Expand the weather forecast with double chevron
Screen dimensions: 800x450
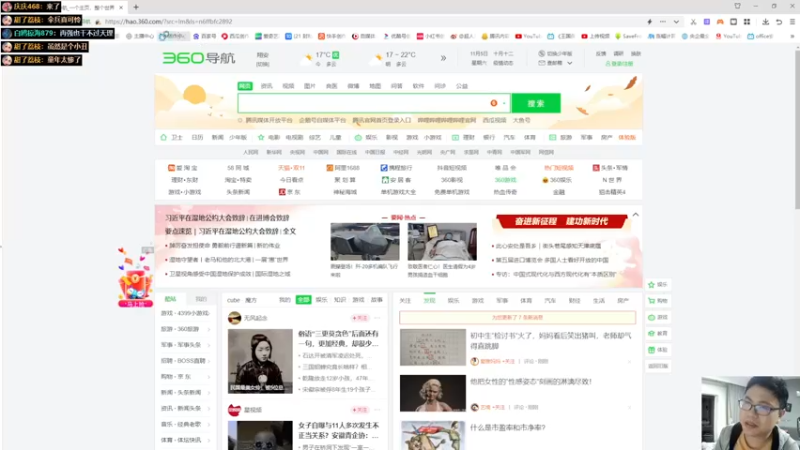point(443,58)
